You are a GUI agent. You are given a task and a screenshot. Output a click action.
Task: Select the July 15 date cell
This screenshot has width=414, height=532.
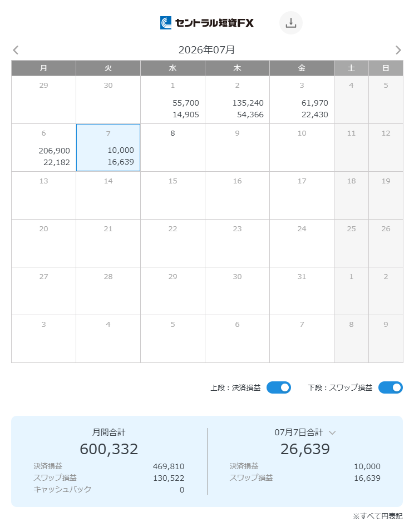[173, 196]
